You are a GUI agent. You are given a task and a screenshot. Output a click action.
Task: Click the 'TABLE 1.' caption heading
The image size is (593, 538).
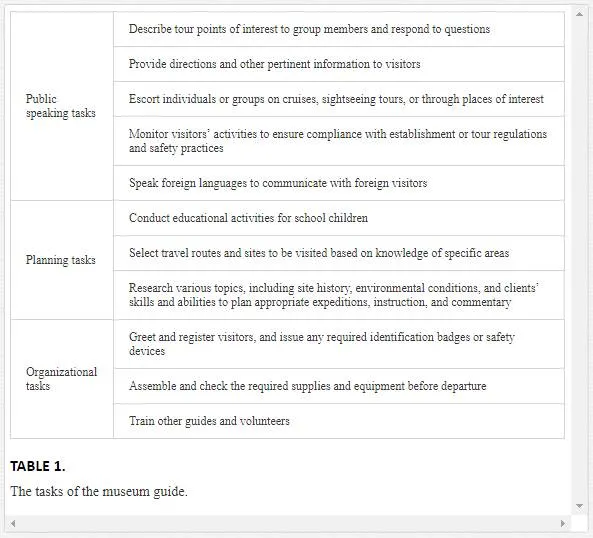(x=38, y=466)
